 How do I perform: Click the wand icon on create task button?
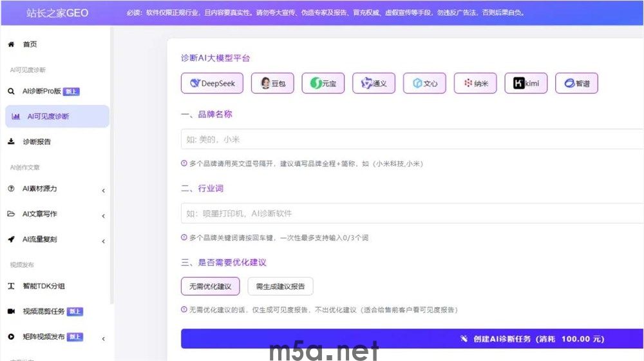click(x=464, y=339)
